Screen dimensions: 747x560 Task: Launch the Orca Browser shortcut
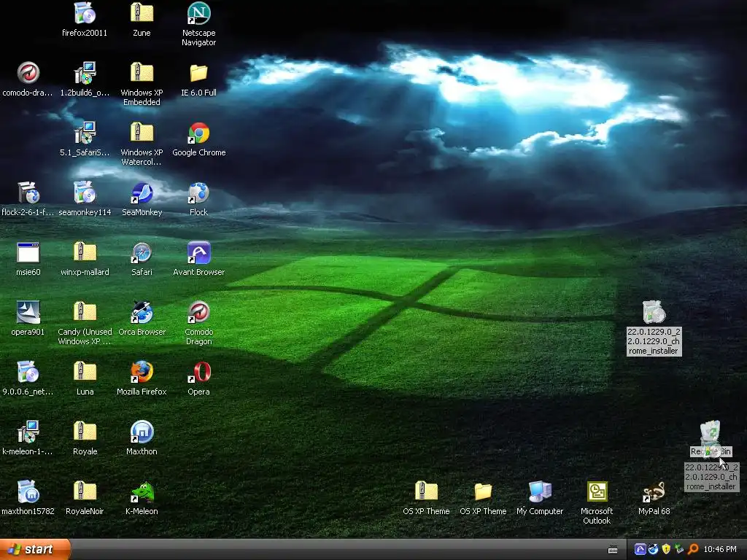(x=142, y=313)
